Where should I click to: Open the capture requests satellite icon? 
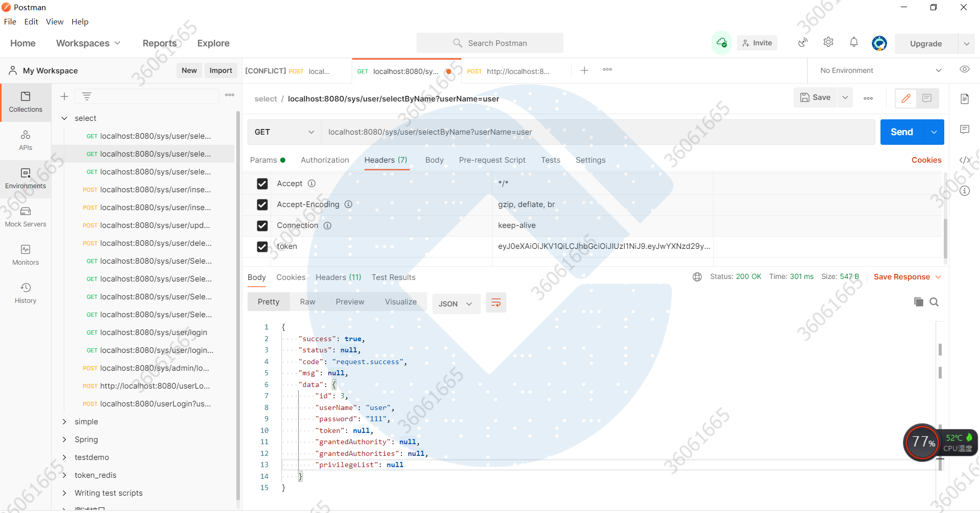click(803, 42)
